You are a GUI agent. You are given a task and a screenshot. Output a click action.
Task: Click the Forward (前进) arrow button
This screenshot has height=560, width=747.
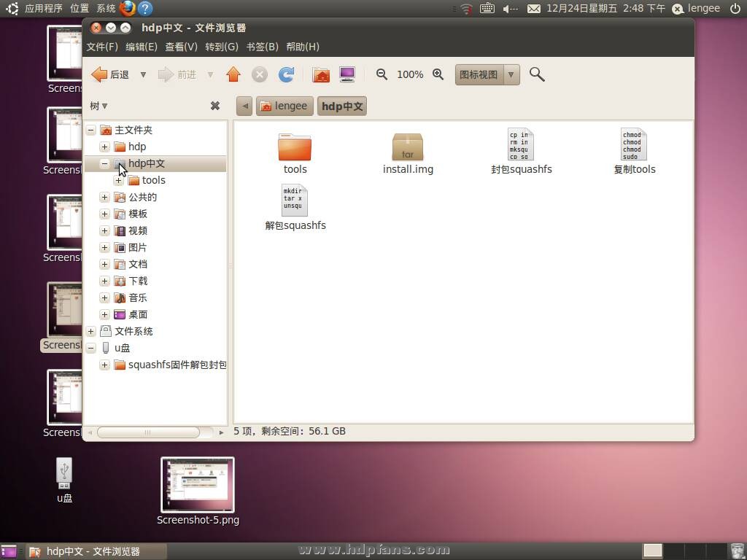coord(177,75)
